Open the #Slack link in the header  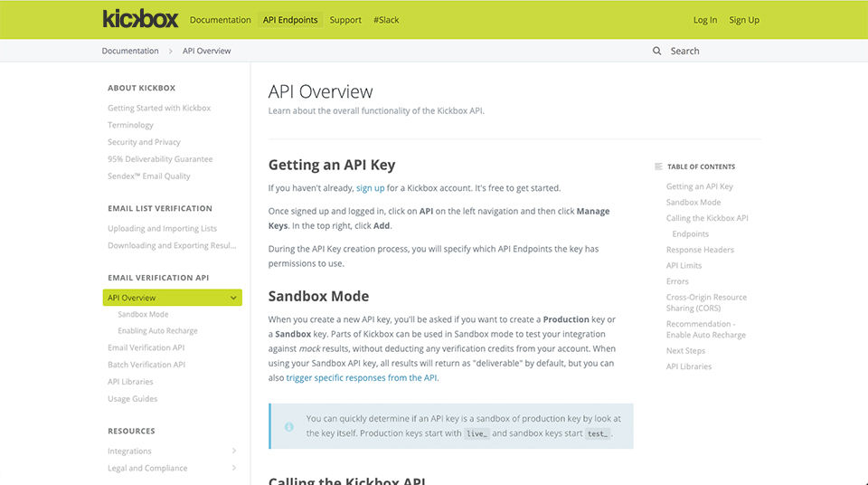pyautogui.click(x=386, y=20)
